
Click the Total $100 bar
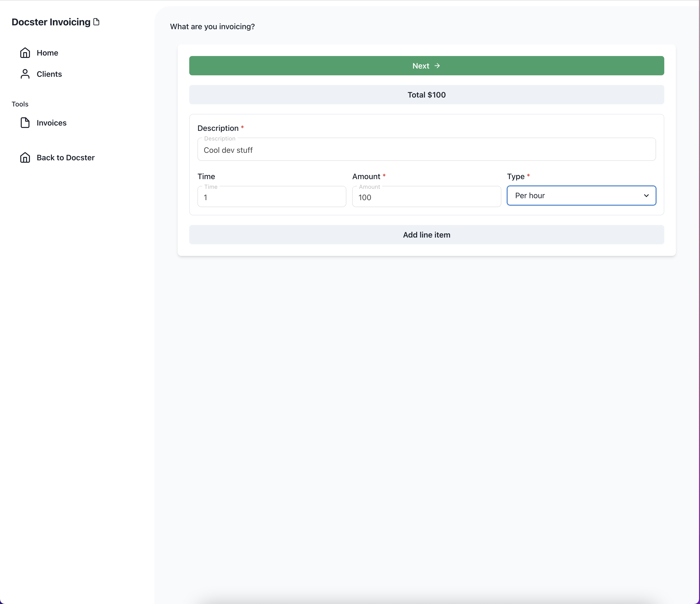426,95
